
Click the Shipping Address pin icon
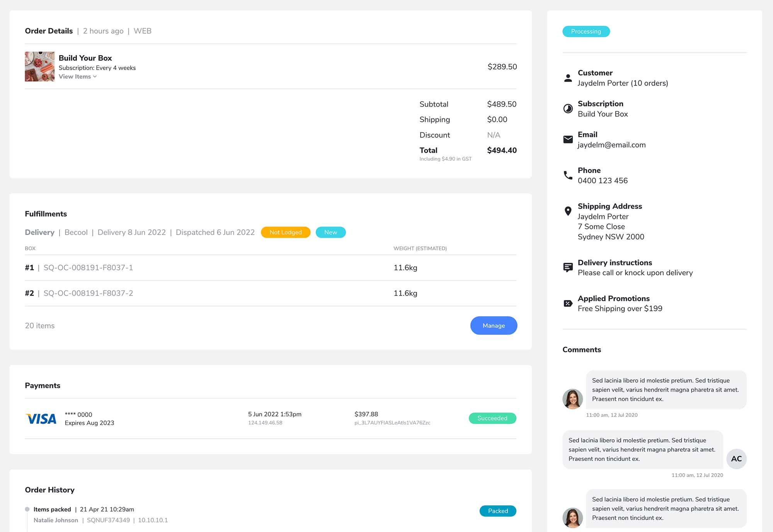pos(568,211)
